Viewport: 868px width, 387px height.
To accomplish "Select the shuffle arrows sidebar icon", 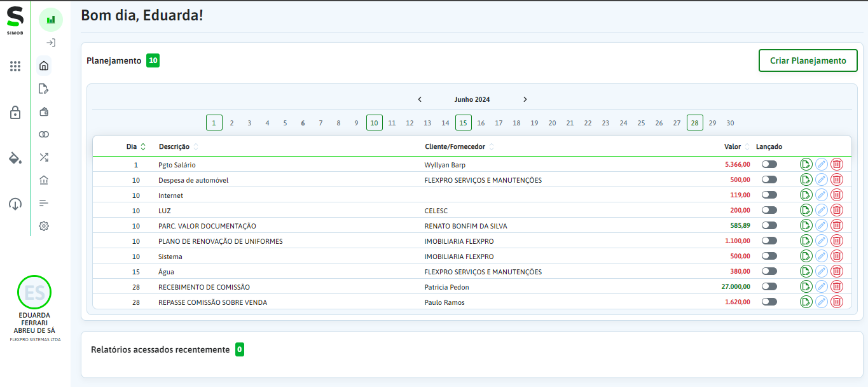I will click(x=44, y=157).
